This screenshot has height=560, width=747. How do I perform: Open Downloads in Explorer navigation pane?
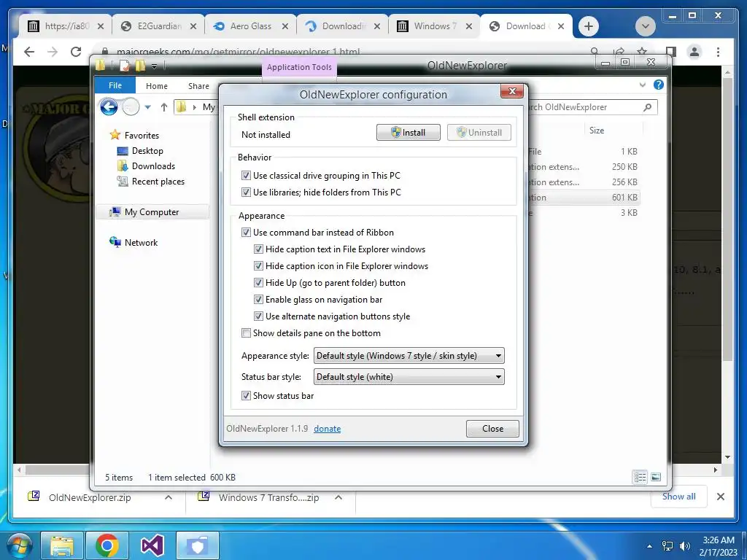tap(153, 166)
